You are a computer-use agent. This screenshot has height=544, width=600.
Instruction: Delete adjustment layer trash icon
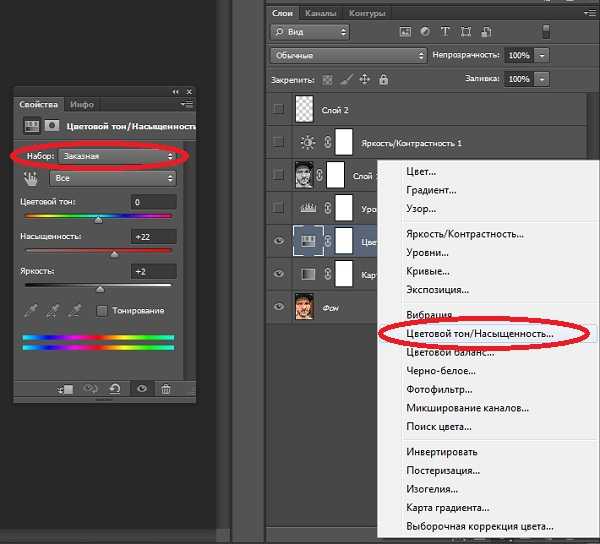point(166,389)
